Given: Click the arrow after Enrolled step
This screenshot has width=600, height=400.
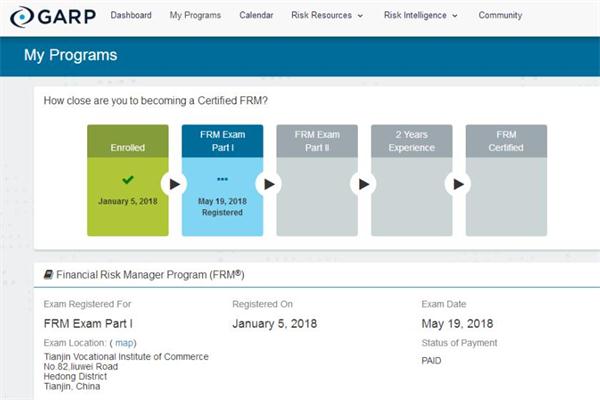Looking at the screenshot, I should point(174,184).
